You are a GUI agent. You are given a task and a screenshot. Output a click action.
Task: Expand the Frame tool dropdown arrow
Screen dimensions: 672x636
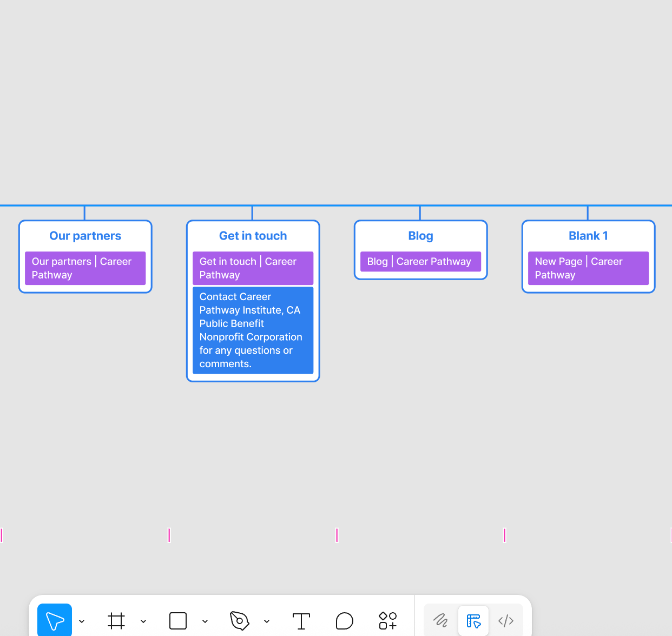click(143, 621)
